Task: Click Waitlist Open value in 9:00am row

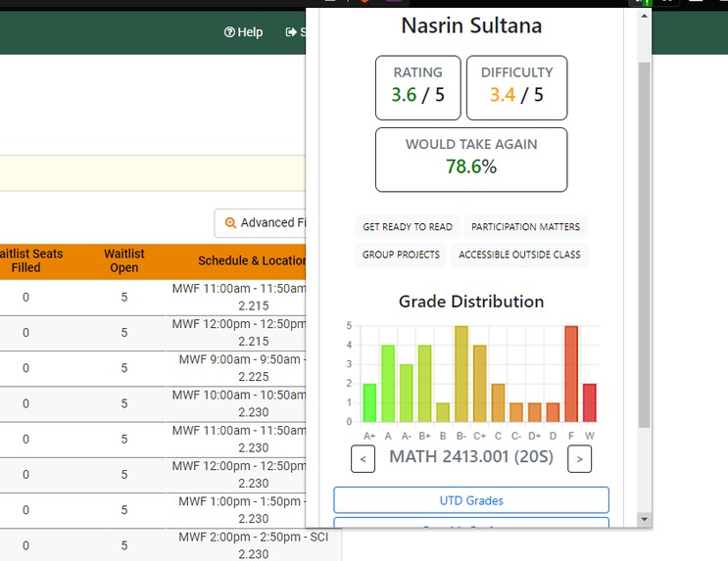Action: [x=124, y=368]
